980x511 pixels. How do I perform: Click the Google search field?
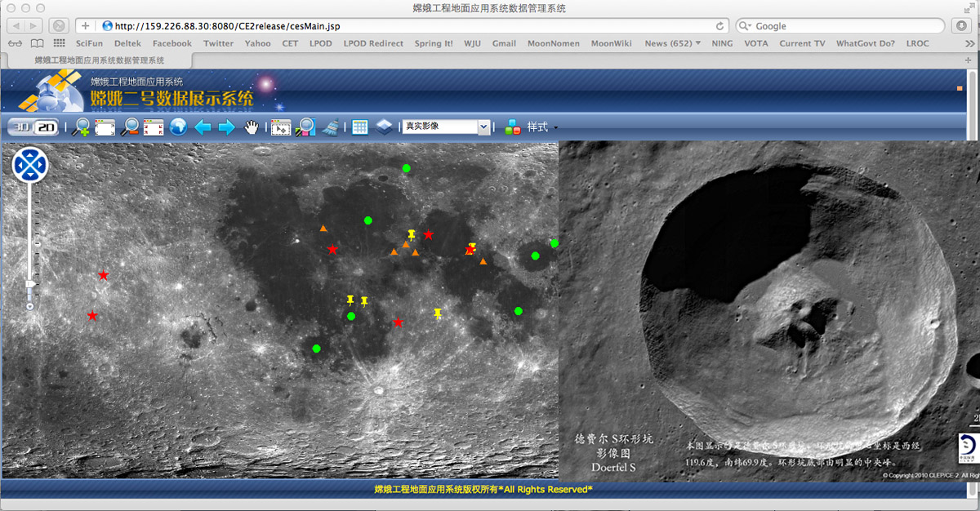click(841, 26)
